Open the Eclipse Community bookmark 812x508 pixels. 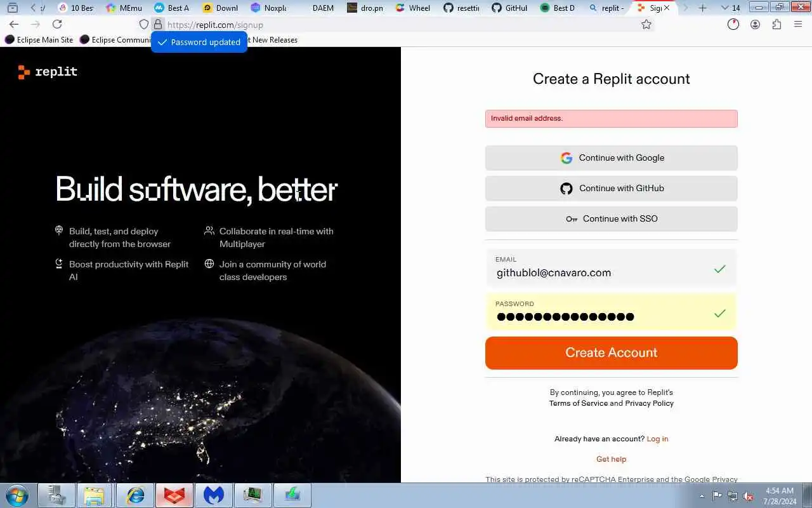115,39
